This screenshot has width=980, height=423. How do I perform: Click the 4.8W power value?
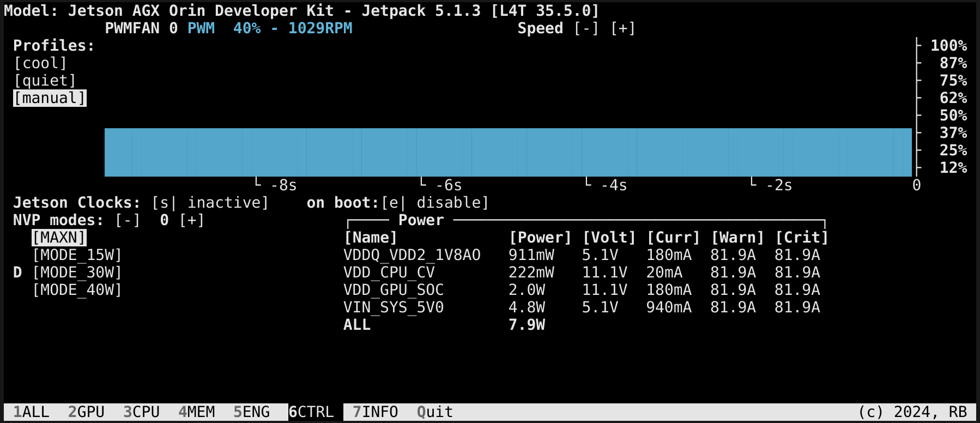(527, 307)
